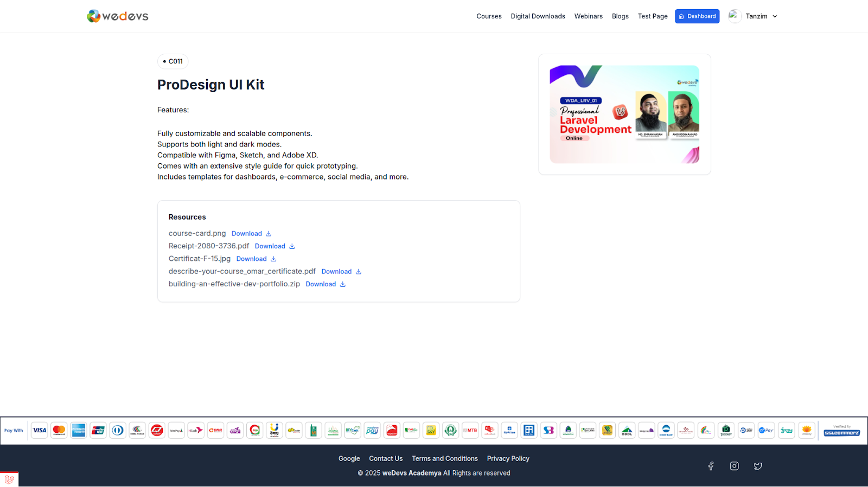Click the weDevs logo in the header
868x487 pixels.
[118, 16]
